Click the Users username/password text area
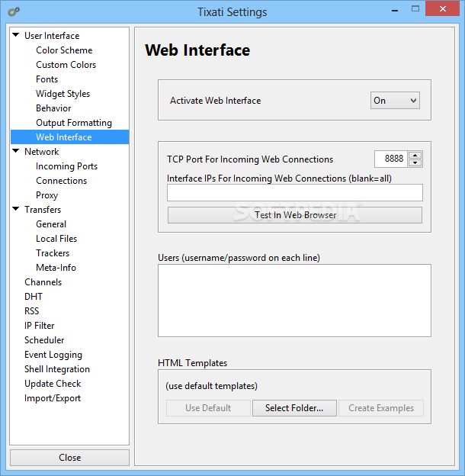The height and width of the screenshot is (476, 465). [x=294, y=301]
